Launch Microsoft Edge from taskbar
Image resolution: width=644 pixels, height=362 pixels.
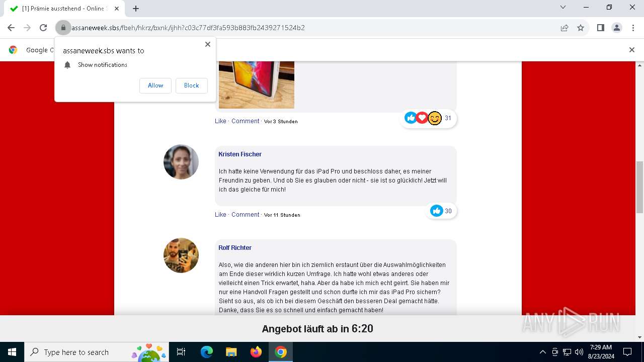[207, 352]
